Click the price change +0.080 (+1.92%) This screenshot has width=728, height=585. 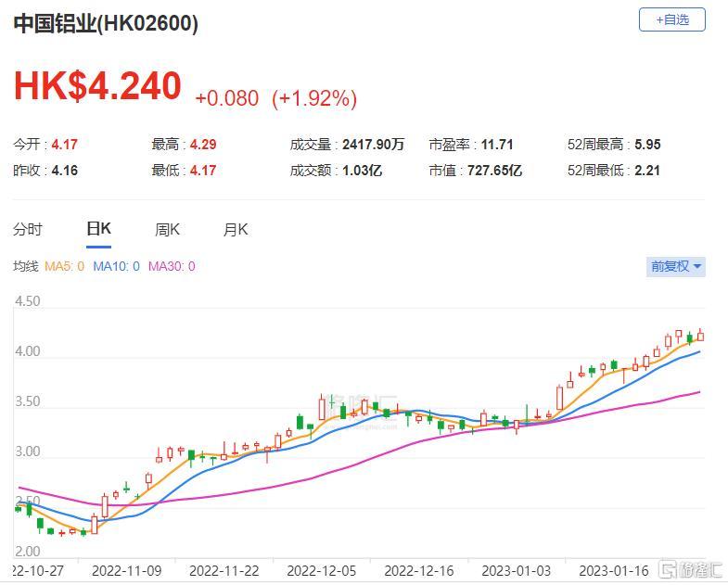click(x=276, y=98)
